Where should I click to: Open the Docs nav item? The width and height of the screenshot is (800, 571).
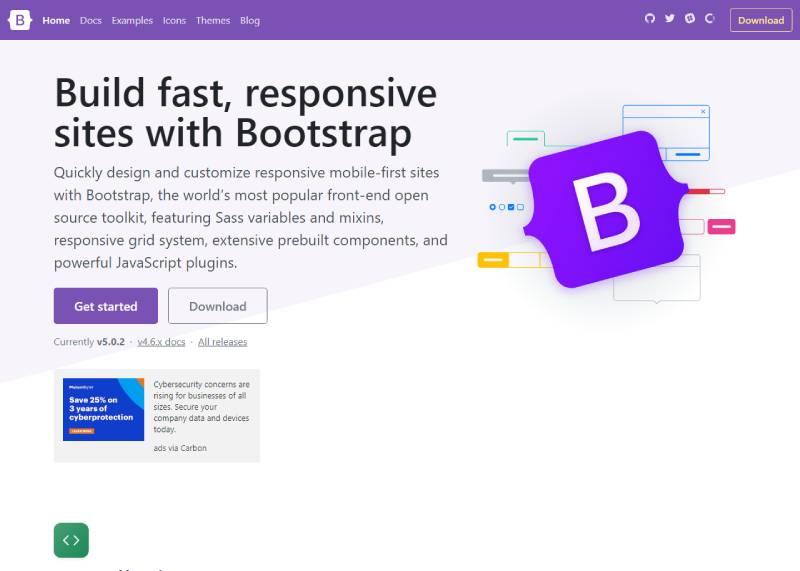coord(91,20)
